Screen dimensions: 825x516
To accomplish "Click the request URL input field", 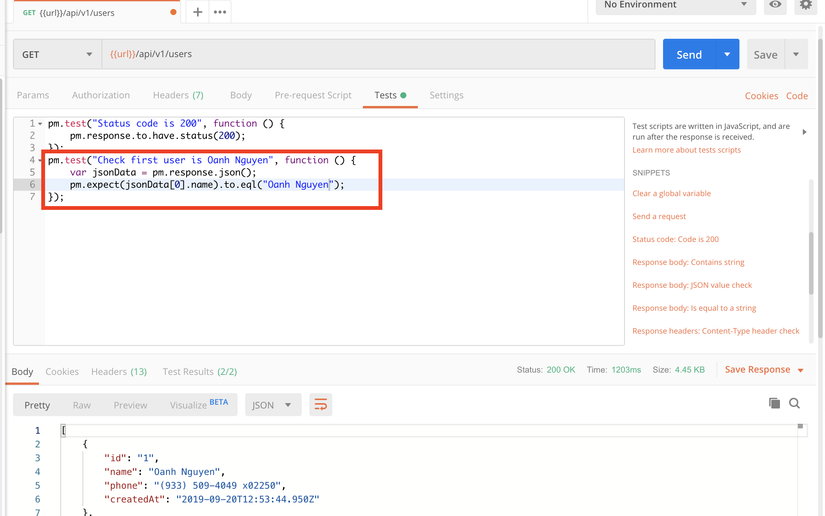I will (x=378, y=54).
